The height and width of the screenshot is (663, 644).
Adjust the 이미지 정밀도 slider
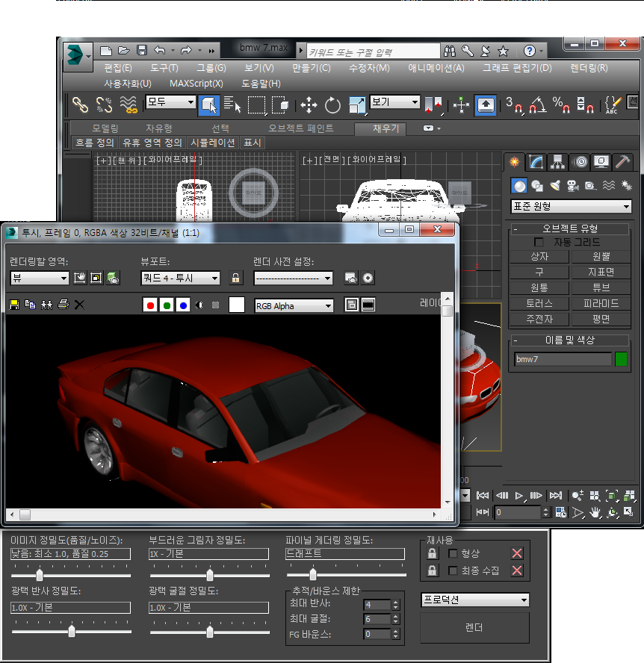point(40,575)
